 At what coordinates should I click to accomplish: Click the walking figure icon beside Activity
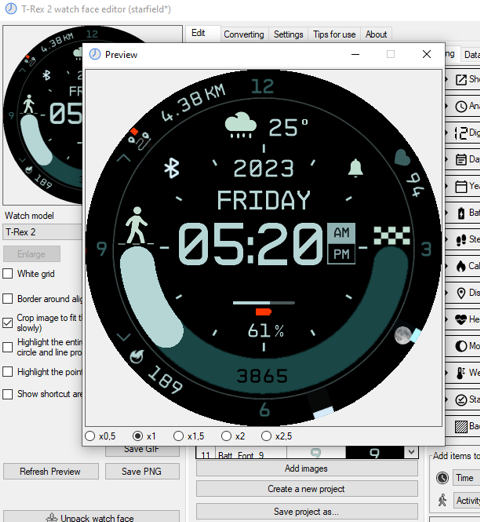(442, 500)
